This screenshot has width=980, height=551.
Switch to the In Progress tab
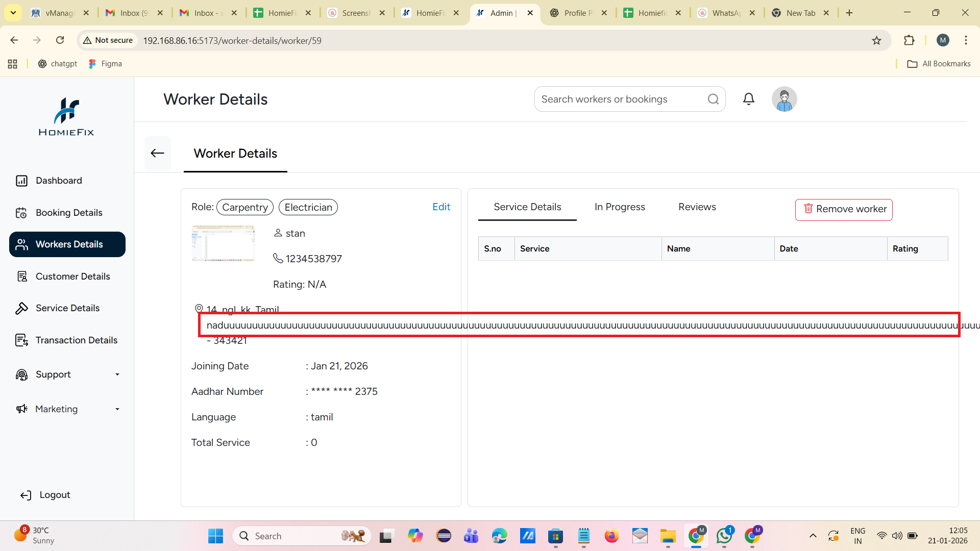[x=620, y=207]
